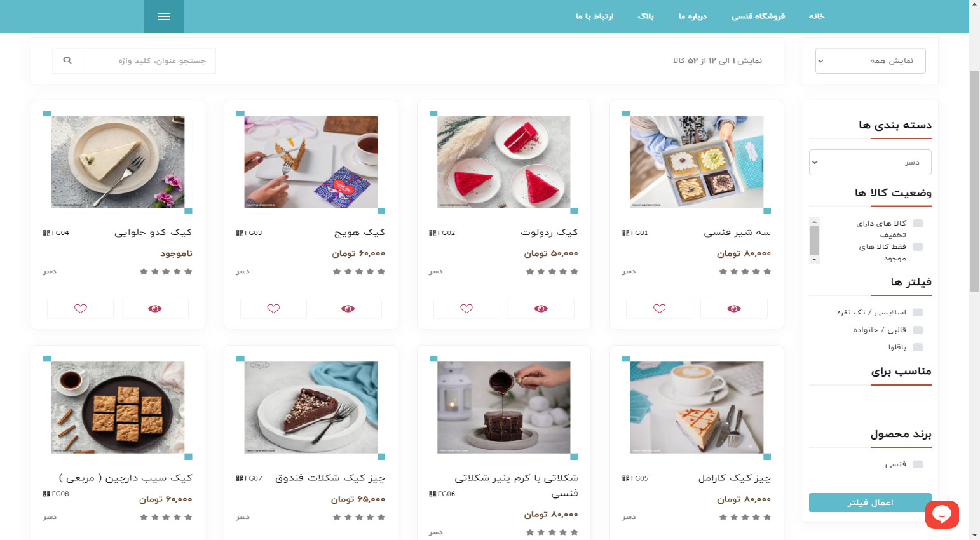The height and width of the screenshot is (540, 980).
Task: Expand the دسر category dropdown
Action: 870,163
